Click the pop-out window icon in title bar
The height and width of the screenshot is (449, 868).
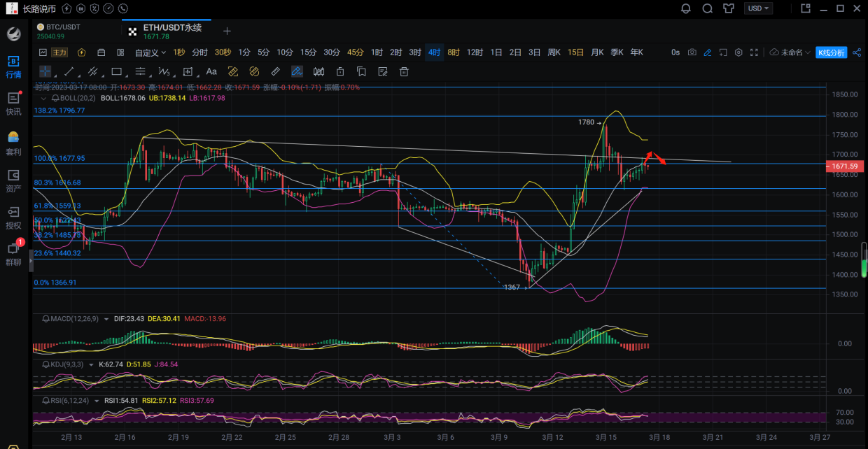tap(806, 8)
